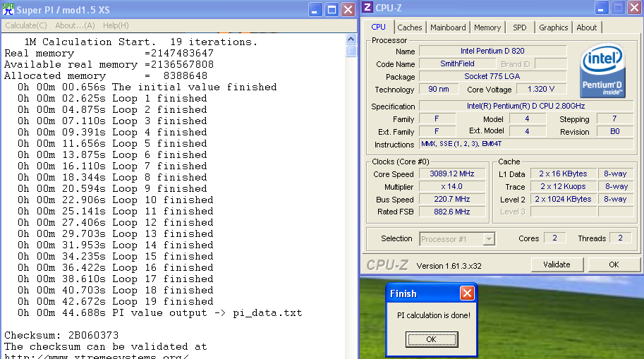Click the L1 Data 2 x 16 KBytes value

(x=563, y=174)
